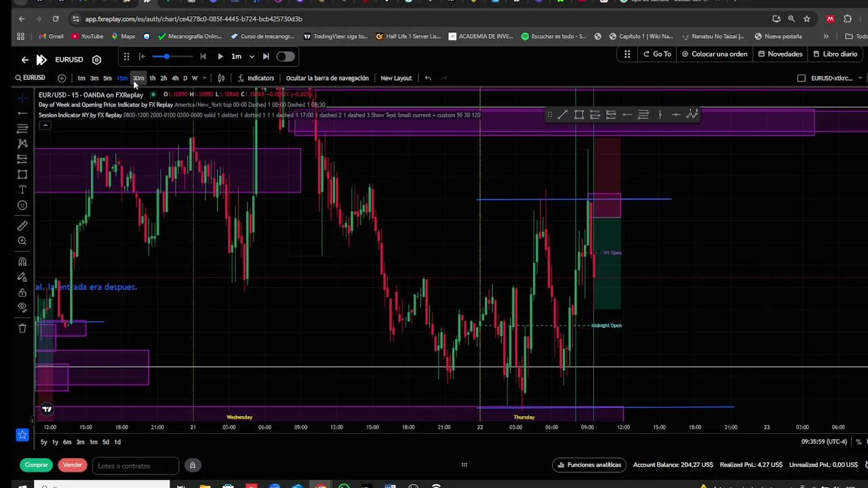The height and width of the screenshot is (488, 868).
Task: Select the 4h timeframe
Action: (175, 78)
